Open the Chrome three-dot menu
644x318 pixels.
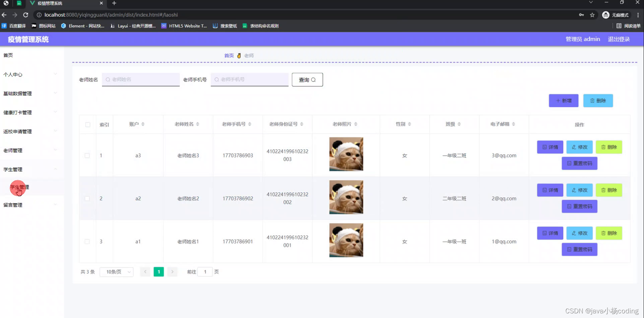[x=638, y=15]
